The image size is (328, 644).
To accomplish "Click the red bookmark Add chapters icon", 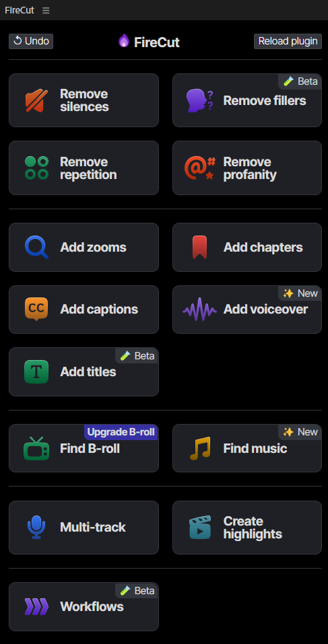I will [200, 247].
